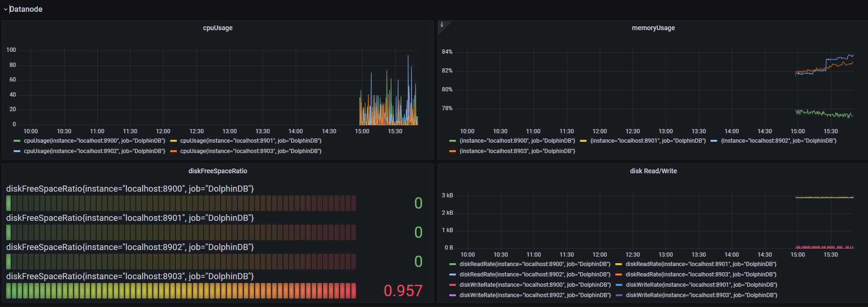Toggle cpuUsage localhost:8901 legend series
This screenshot has height=307, width=868.
click(x=251, y=141)
